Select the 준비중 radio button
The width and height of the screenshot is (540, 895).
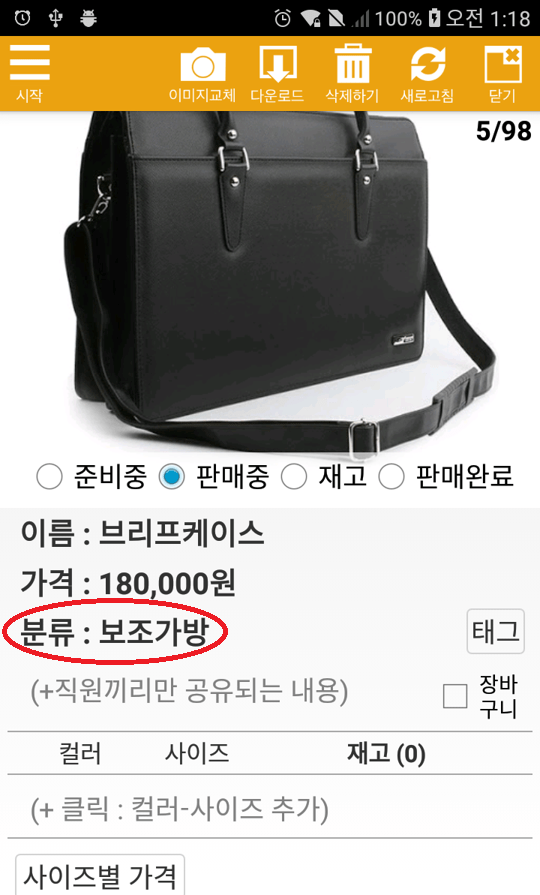[49, 477]
